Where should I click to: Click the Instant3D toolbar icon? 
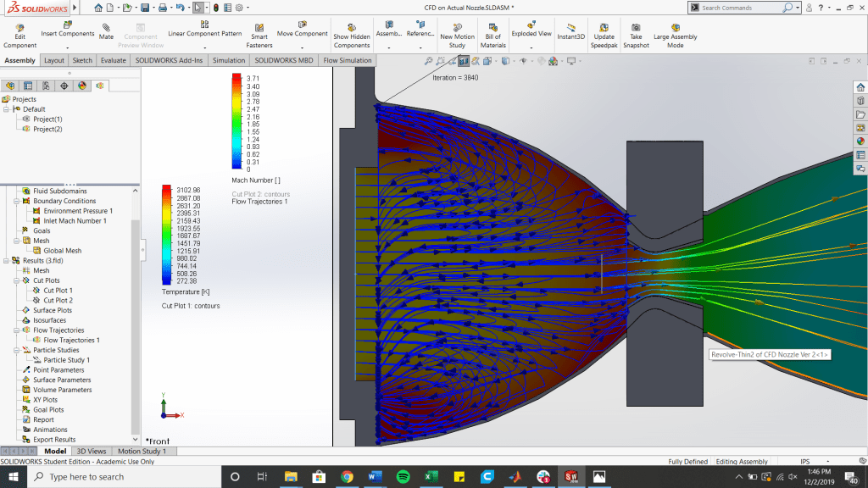[x=570, y=26]
